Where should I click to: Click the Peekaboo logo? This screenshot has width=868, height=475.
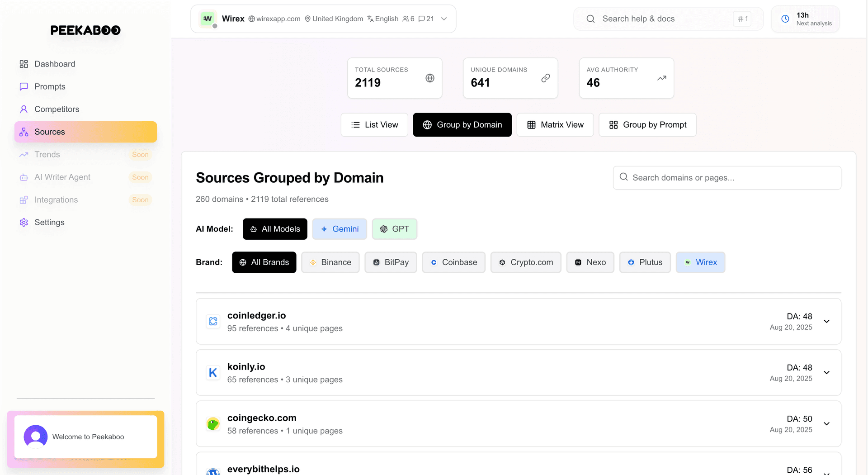[x=85, y=30]
